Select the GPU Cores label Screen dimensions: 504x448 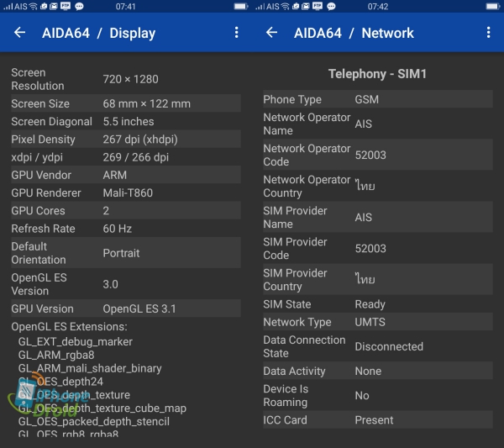click(x=38, y=211)
